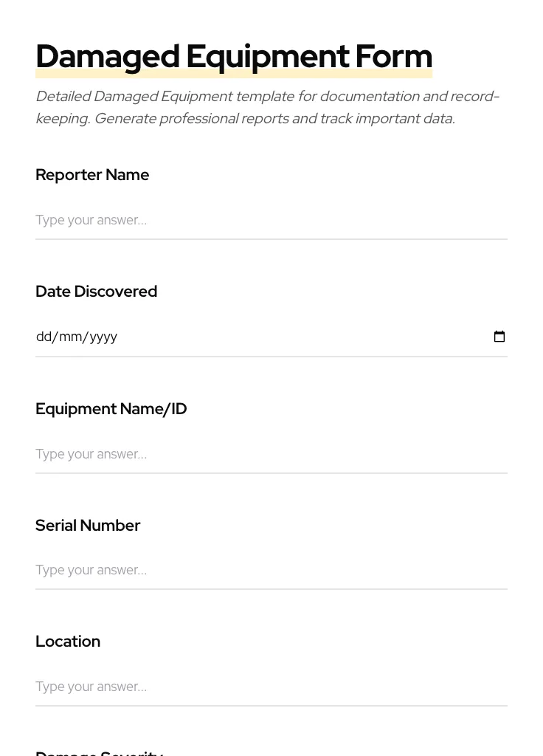Click the 'Serial Number' question label
Screen dimensions: 543x756
[88, 526]
